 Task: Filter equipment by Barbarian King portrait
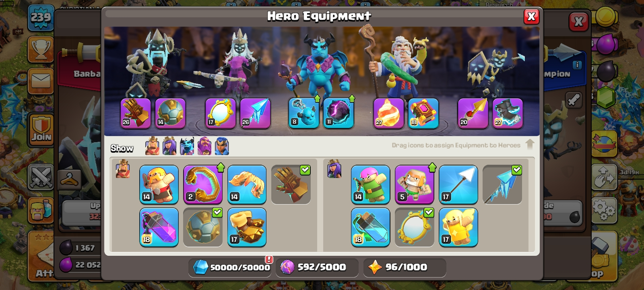point(152,146)
